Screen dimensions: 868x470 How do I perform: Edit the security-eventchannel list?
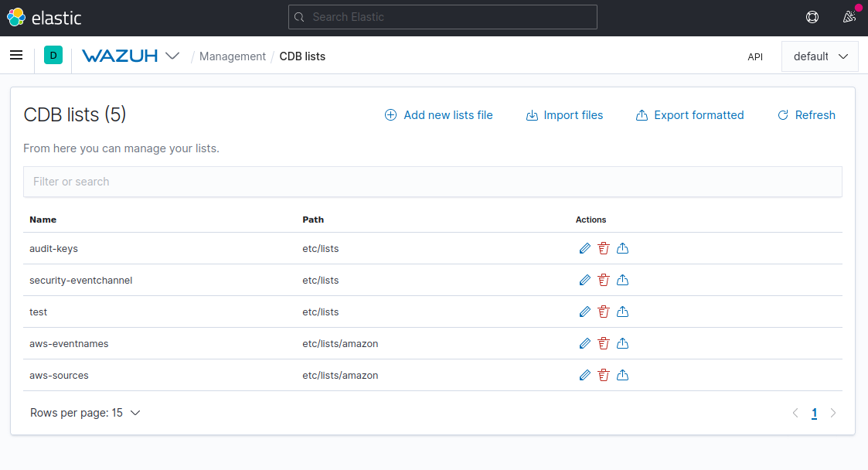point(584,280)
